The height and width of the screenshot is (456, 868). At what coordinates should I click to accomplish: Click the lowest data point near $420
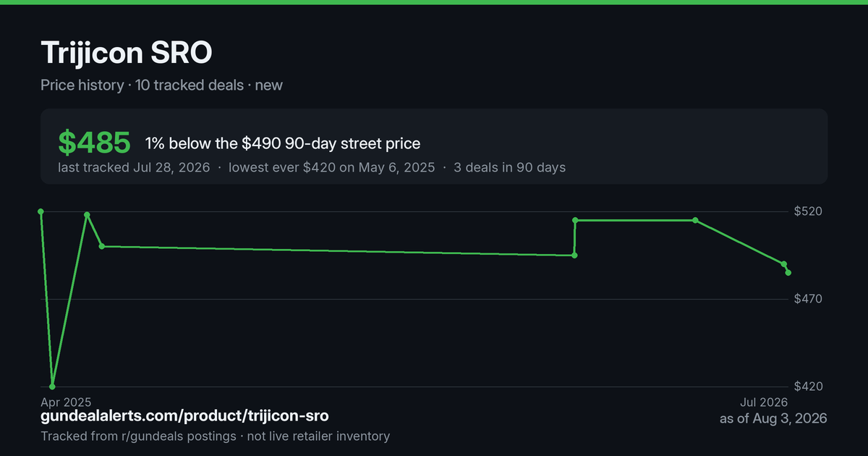click(52, 387)
